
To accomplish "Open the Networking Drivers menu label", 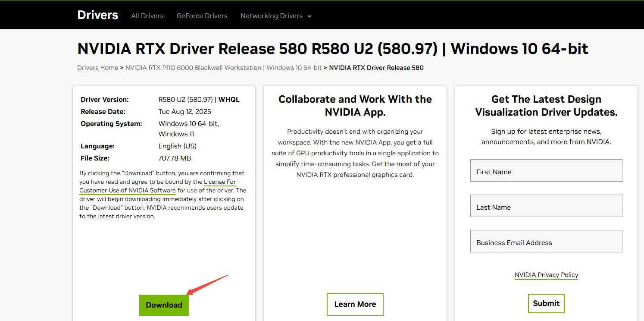I will coord(271,16).
